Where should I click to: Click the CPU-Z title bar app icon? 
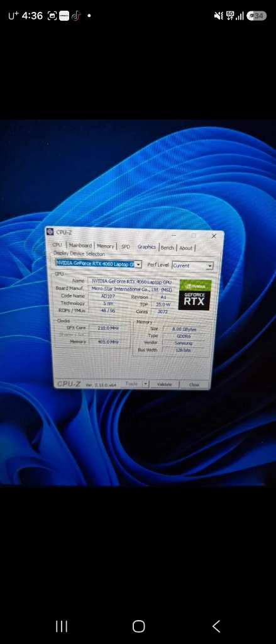50,231
